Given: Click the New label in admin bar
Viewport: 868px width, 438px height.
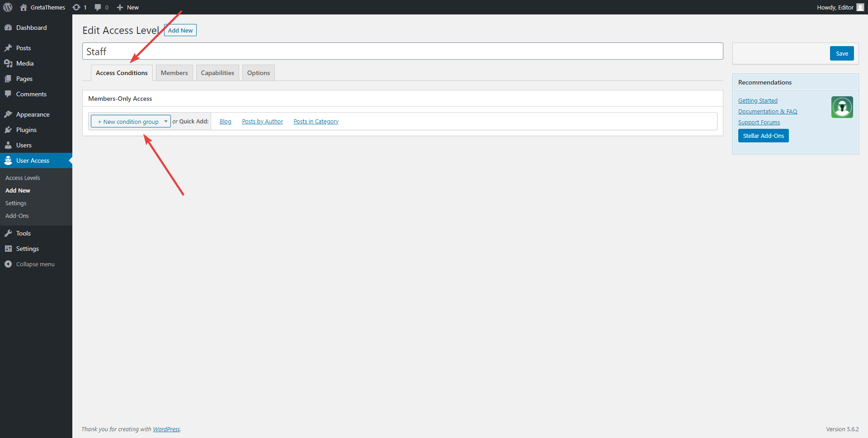Looking at the screenshot, I should [x=133, y=7].
